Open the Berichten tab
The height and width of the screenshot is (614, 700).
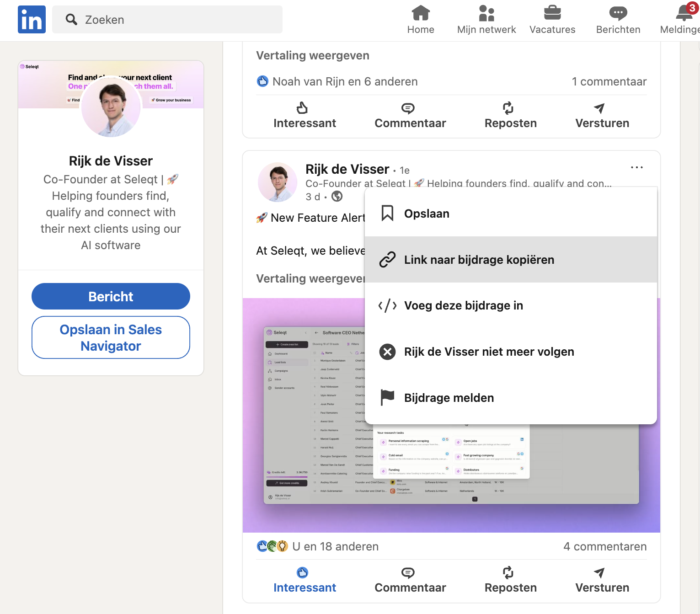click(x=618, y=20)
